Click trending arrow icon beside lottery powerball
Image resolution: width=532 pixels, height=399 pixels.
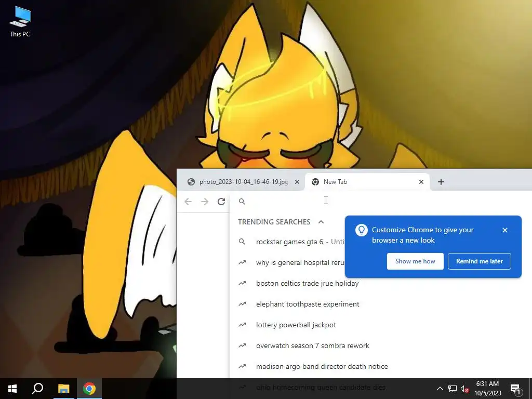(x=242, y=325)
